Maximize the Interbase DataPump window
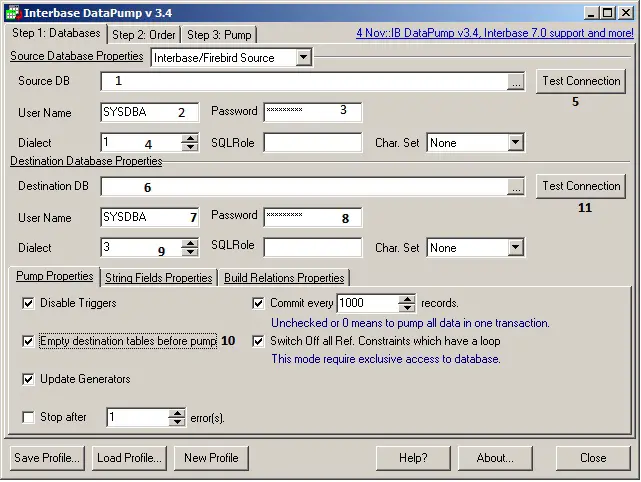The height and width of the screenshot is (482, 641). pos(607,13)
